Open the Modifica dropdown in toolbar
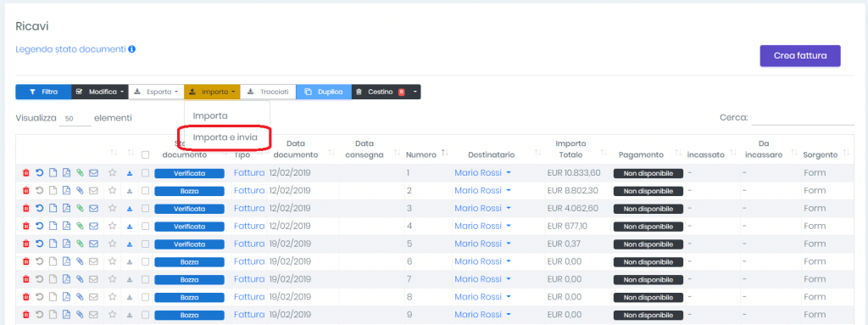 [x=100, y=92]
